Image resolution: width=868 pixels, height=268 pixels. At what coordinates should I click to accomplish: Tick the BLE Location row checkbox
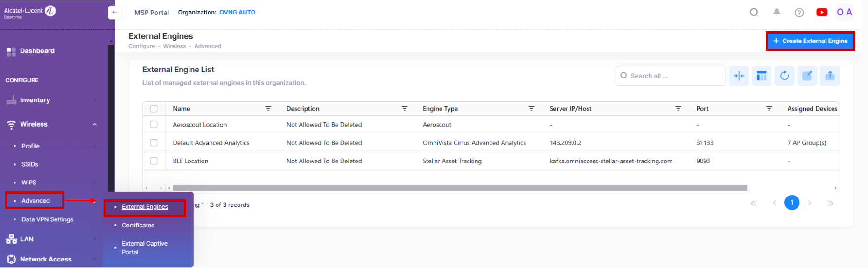coord(154,161)
